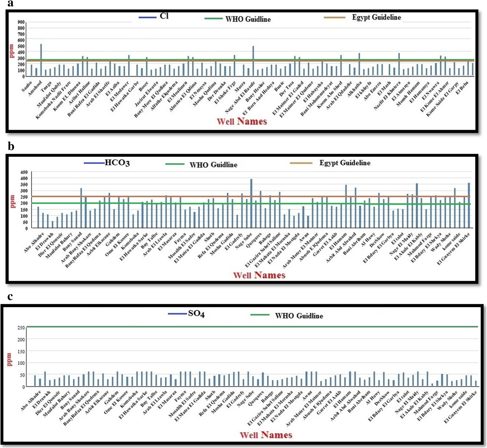Click the 'Jazirat Elwasta' well label
487x448 pixels.
point(147,94)
